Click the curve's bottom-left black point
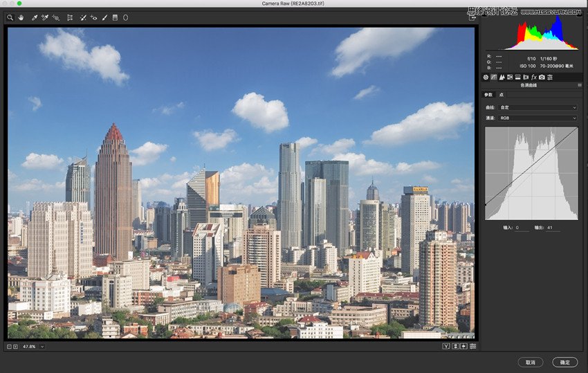 tap(485, 205)
